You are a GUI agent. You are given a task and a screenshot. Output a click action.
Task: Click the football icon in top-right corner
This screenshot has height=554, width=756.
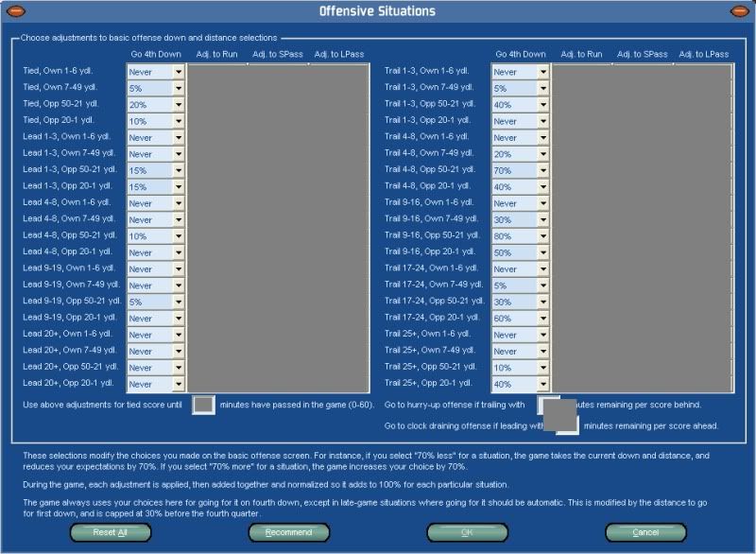pos(738,11)
